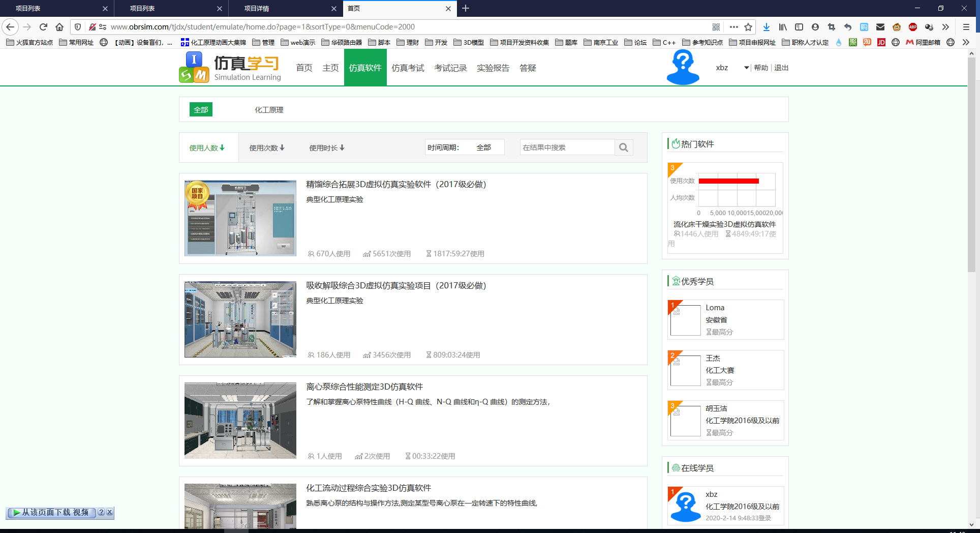Open 精馏综合拓展3D虚拟仿真实验软件 title
The image size is (980, 533).
(396, 185)
